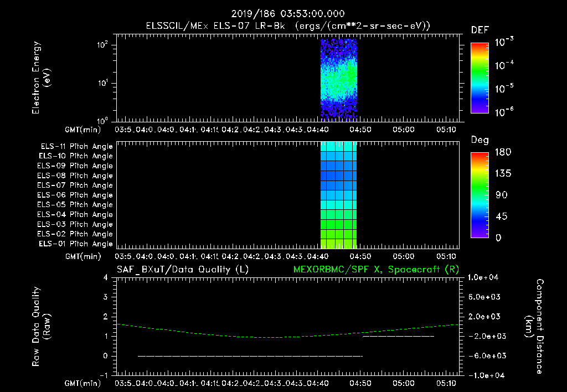
Task: Click the 'ELS-09 Pitch Angle' row label
Action: coord(75,166)
